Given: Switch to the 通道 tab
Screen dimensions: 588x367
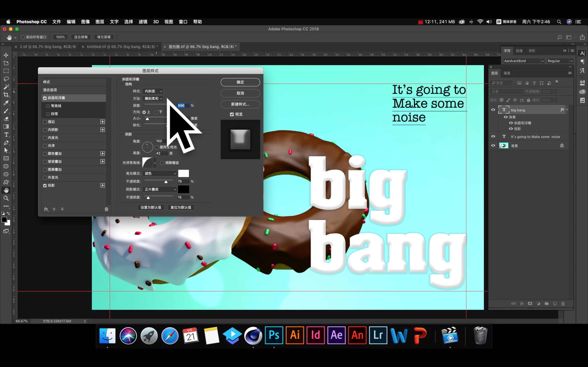Looking at the screenshot, I should coord(507,73).
